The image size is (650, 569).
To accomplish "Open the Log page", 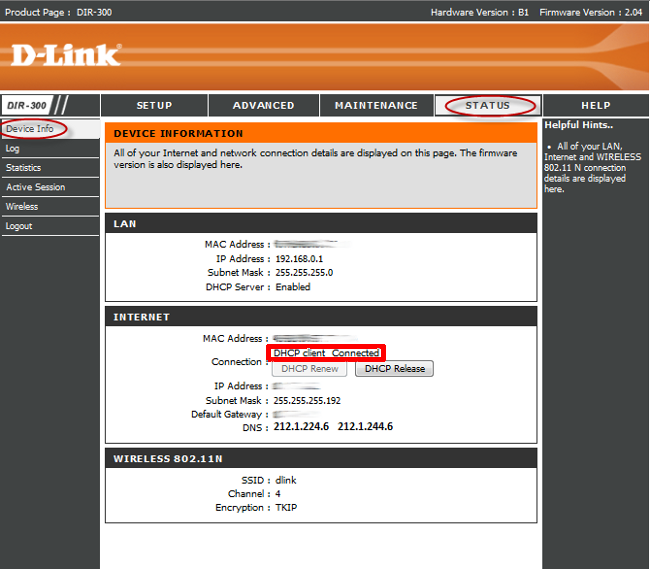I will click(12, 148).
